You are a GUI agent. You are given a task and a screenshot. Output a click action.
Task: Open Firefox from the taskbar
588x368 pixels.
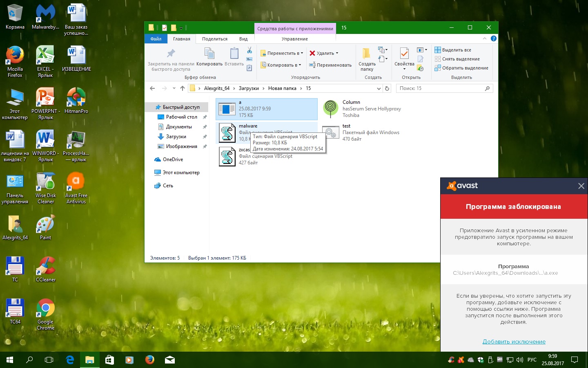(150, 360)
